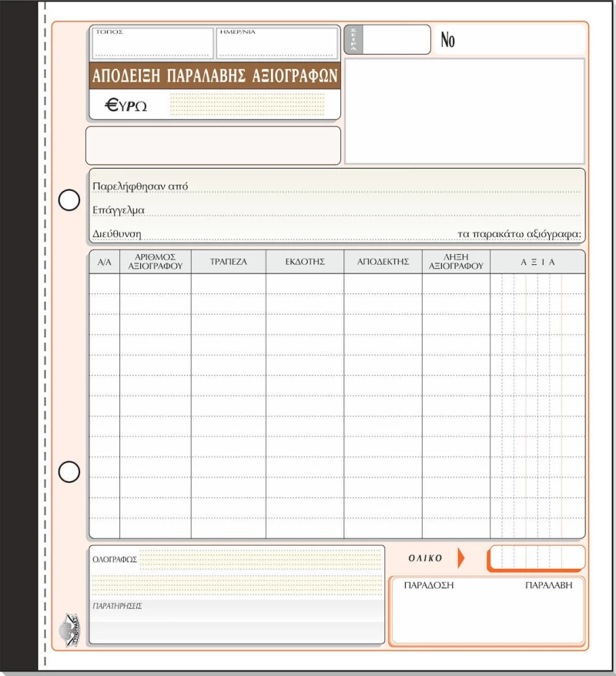The image size is (616, 676).
Task: Click the Παρελήφθησαν από line
Action: 336,186
